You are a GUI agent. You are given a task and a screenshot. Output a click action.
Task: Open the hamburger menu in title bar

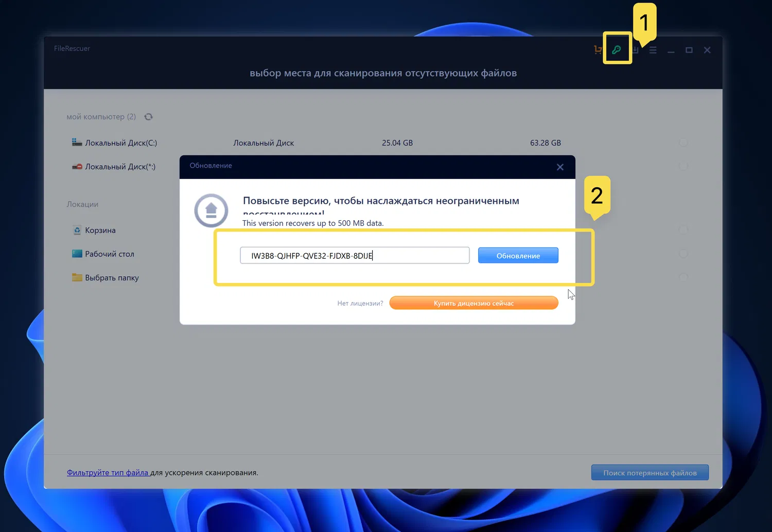pos(653,50)
